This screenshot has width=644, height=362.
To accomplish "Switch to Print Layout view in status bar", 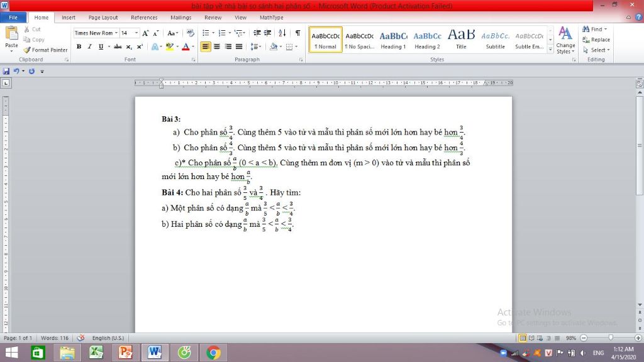I will pos(523,338).
